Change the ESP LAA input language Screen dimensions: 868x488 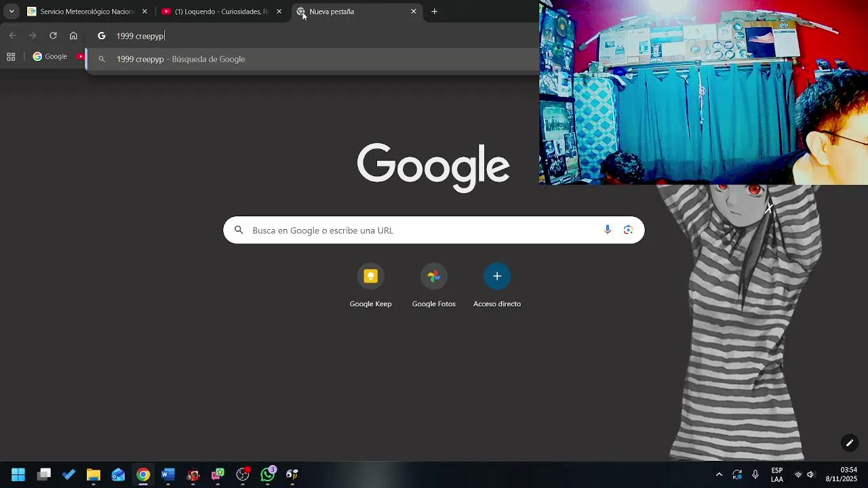tap(777, 474)
